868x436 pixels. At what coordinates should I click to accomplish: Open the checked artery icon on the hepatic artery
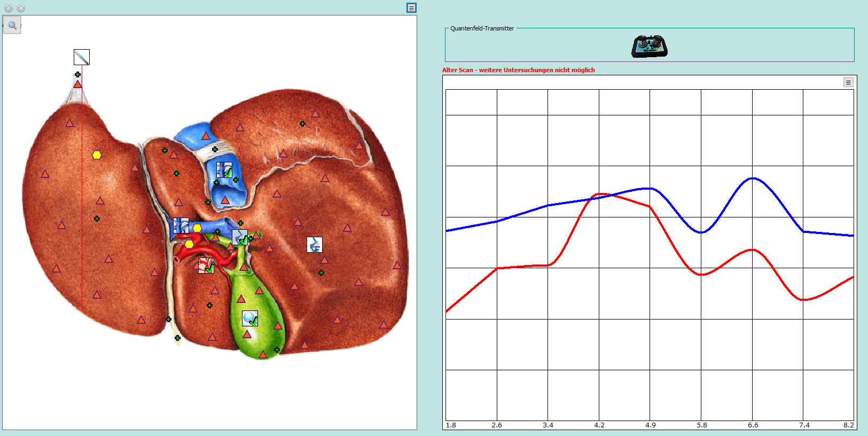pyautogui.click(x=206, y=266)
